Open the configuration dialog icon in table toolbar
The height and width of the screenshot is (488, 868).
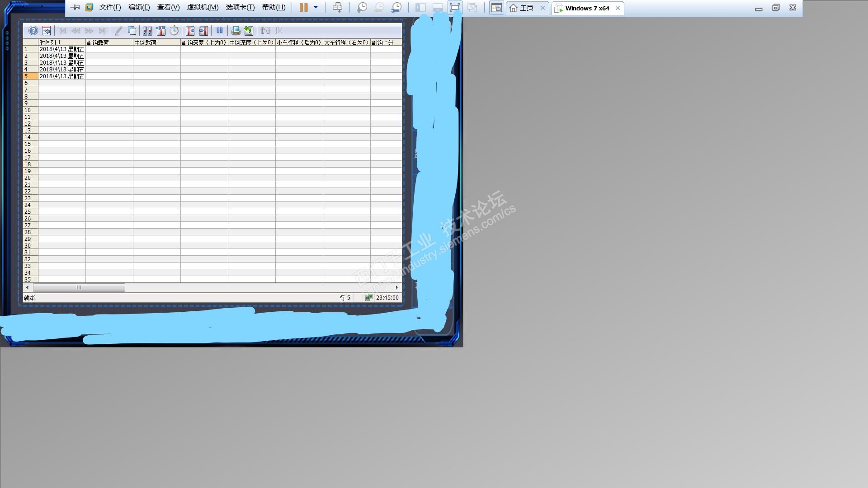point(46,31)
